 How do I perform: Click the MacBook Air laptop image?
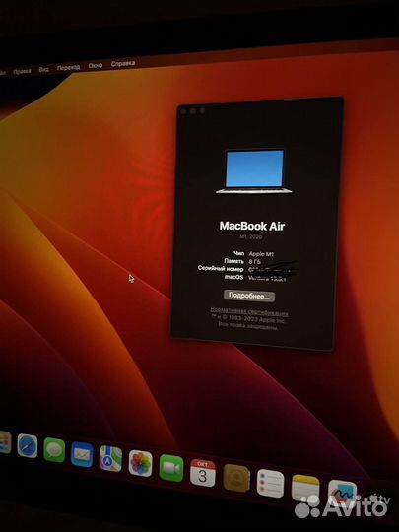click(254, 171)
